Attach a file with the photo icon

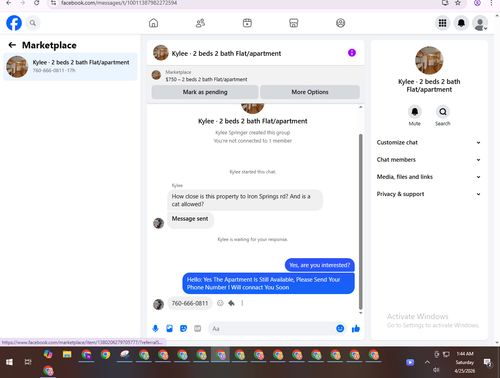coord(169,329)
